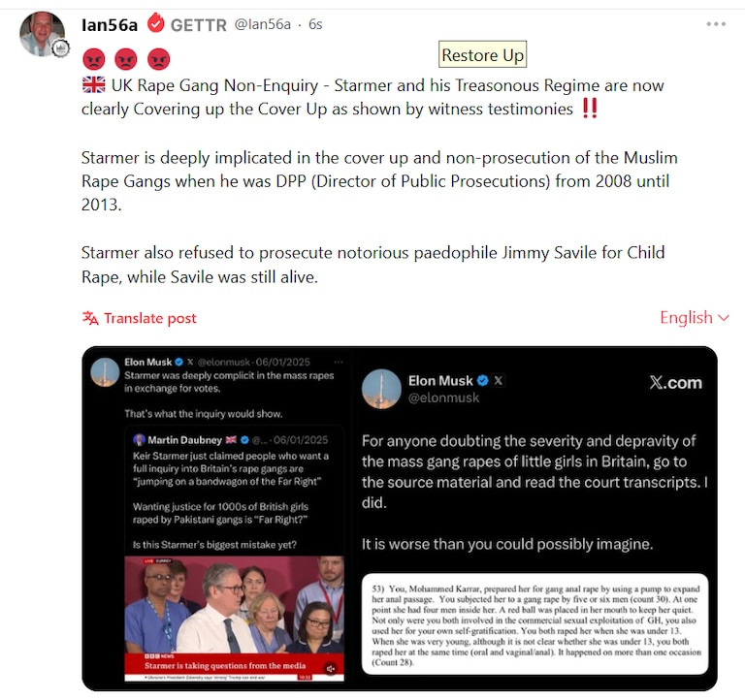745x700 pixels.
Task: Click the GETTR label next to the username
Action: [199, 24]
